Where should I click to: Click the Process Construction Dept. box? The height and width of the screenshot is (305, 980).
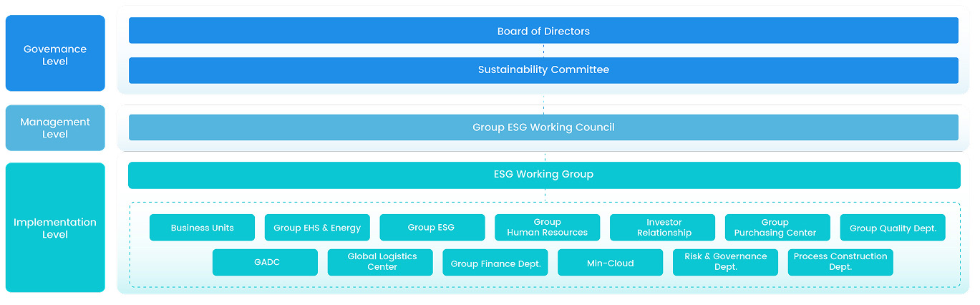[840, 263]
